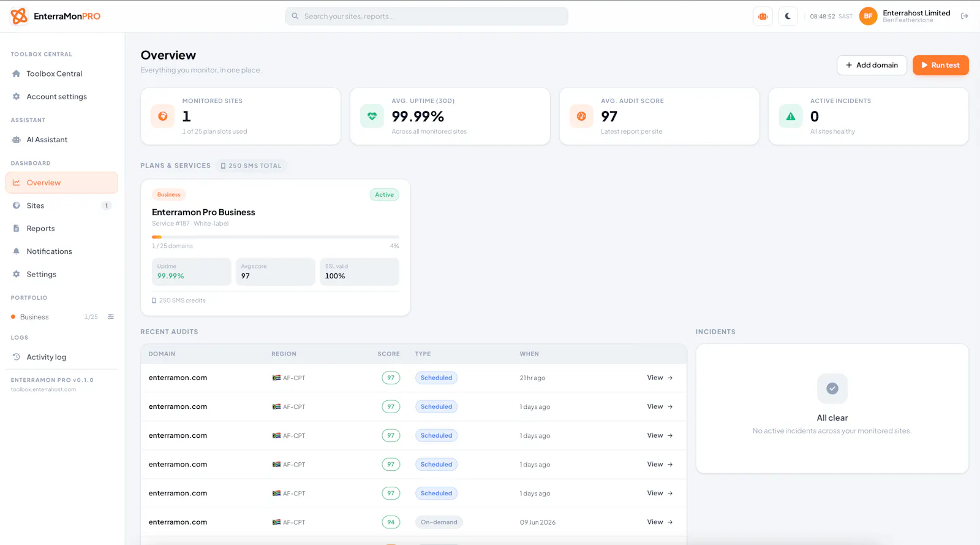Click the logout arrow icon
The image size is (980, 545).
pyautogui.click(x=965, y=17)
